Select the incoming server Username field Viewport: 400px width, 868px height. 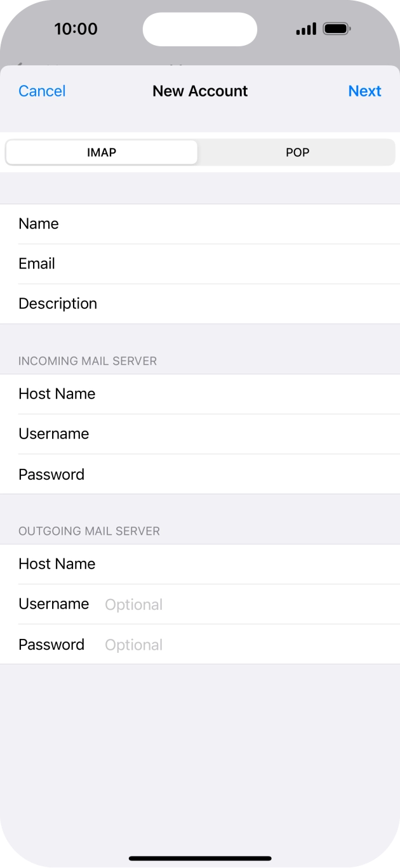tap(200, 434)
